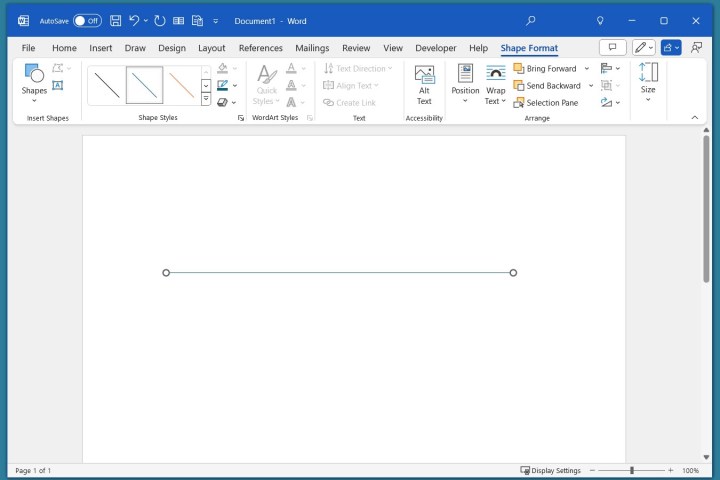Image resolution: width=720 pixels, height=480 pixels.
Task: Collapse the ribbon with the chevron
Action: [695, 117]
